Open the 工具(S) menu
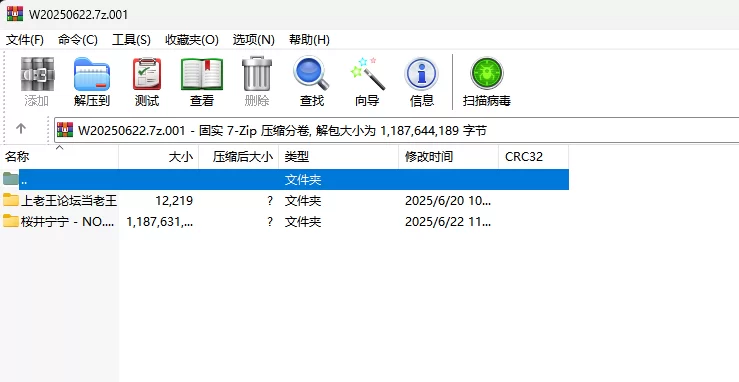This screenshot has height=382, width=739. click(131, 40)
